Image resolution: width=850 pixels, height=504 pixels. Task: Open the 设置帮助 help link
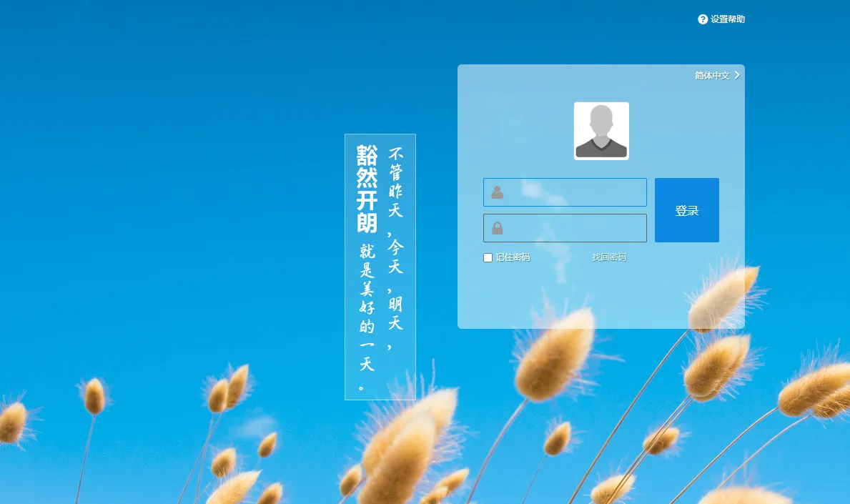point(727,19)
